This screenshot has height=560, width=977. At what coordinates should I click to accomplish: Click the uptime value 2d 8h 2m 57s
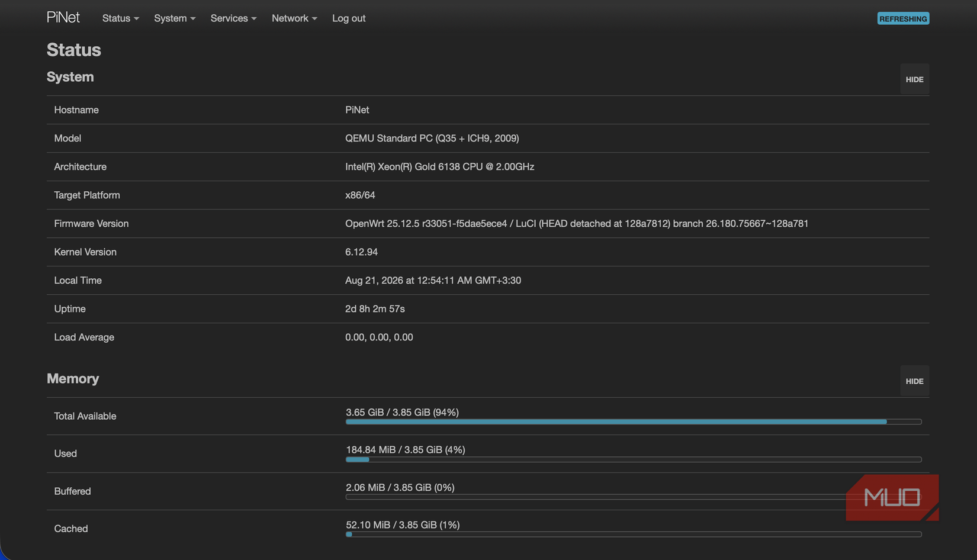[375, 309]
